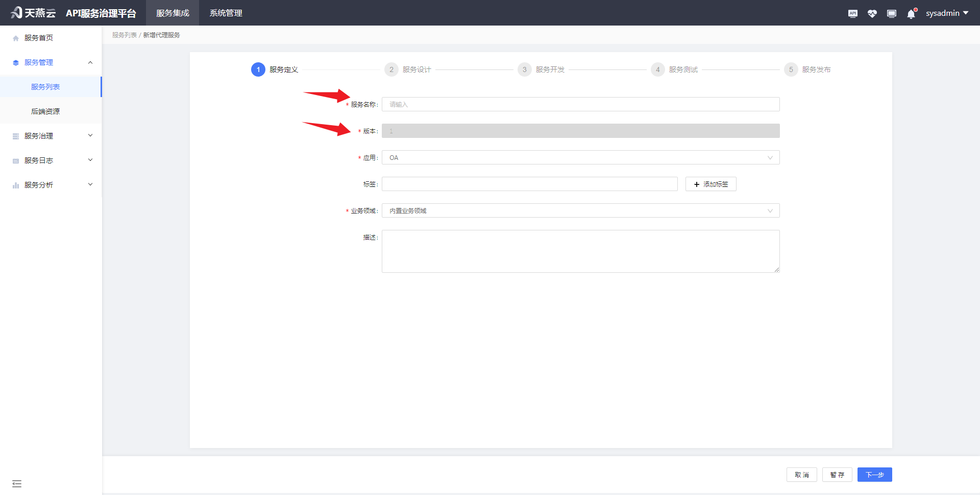Click step 3 服务开发 circle indicator
Screen dimensions: 980x495
(524, 69)
